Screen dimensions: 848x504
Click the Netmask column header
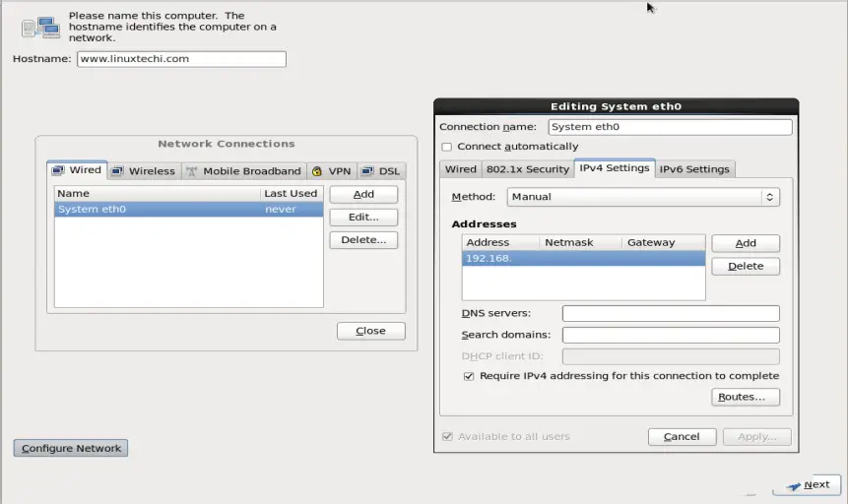point(581,242)
